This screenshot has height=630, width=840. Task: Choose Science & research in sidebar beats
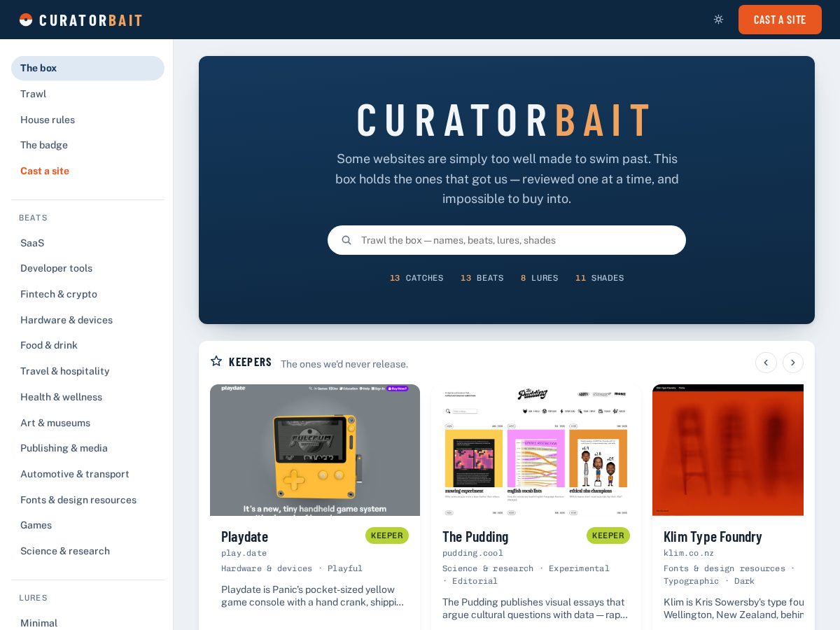[87, 551]
